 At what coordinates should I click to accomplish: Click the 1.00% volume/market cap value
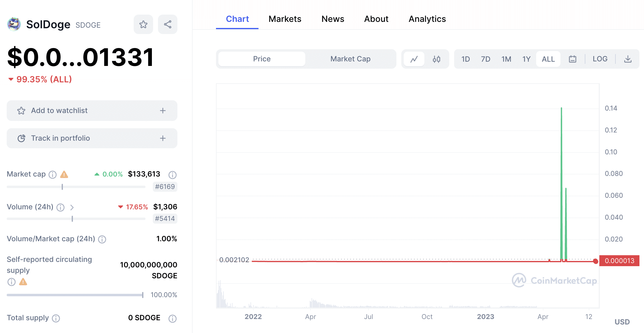(x=166, y=239)
